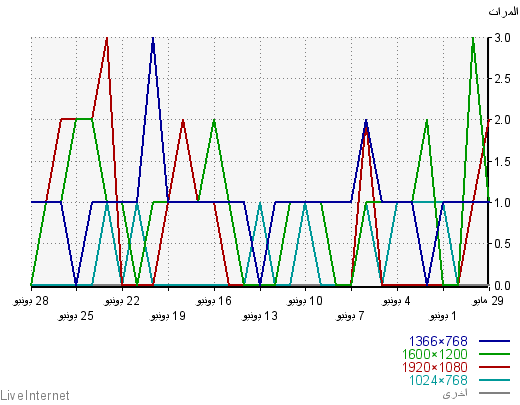520x405 pixels.
Task: Click the 2.0 y-axis value
Action: pyautogui.click(x=502, y=120)
